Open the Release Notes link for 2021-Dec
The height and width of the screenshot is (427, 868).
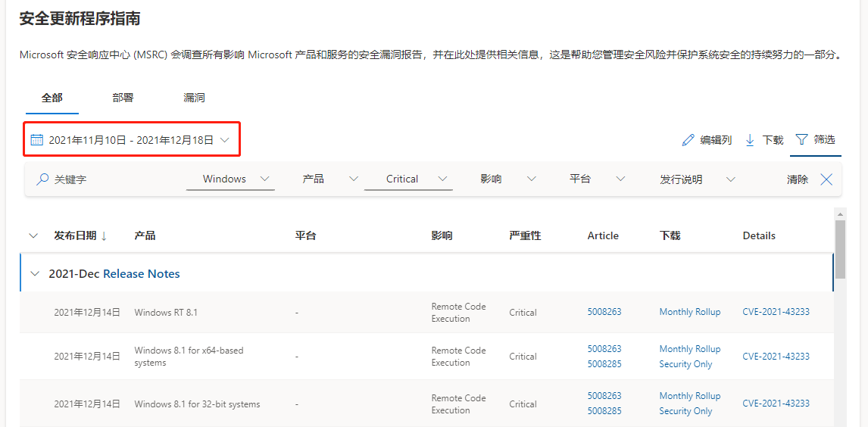click(x=142, y=273)
